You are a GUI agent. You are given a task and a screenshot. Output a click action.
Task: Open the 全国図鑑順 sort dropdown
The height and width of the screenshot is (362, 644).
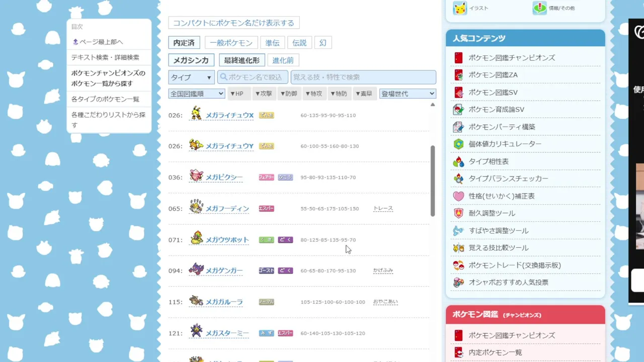(197, 94)
